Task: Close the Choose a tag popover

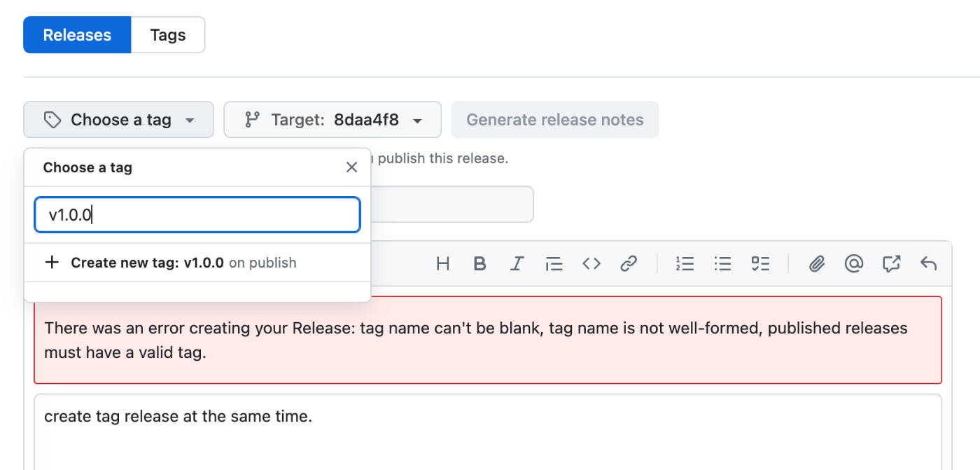Action: [x=351, y=167]
